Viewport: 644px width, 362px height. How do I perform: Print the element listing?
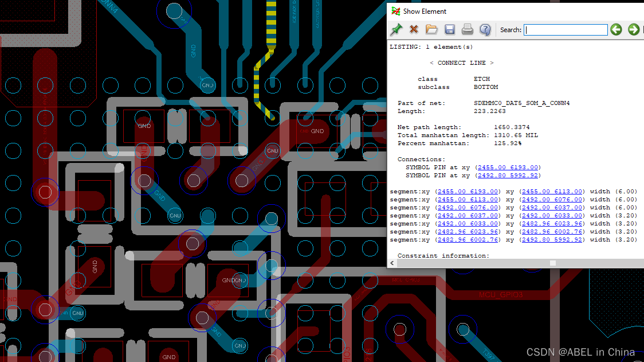(468, 30)
